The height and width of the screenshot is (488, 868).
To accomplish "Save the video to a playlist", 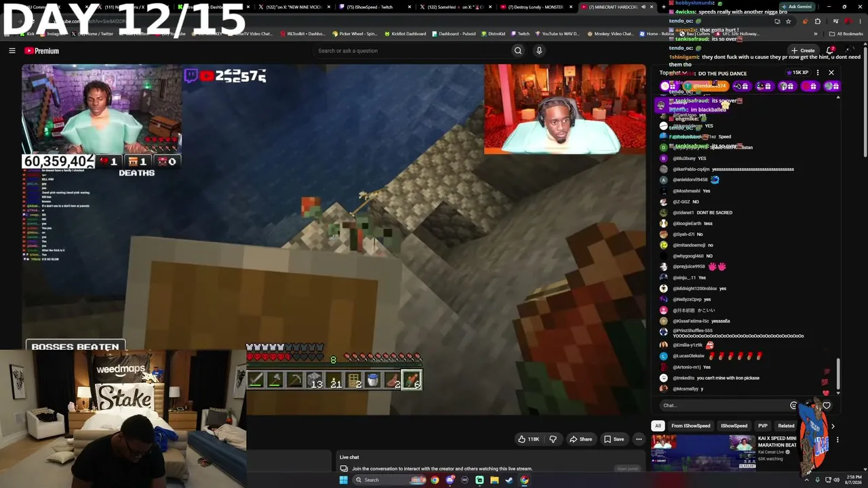I will pyautogui.click(x=614, y=439).
